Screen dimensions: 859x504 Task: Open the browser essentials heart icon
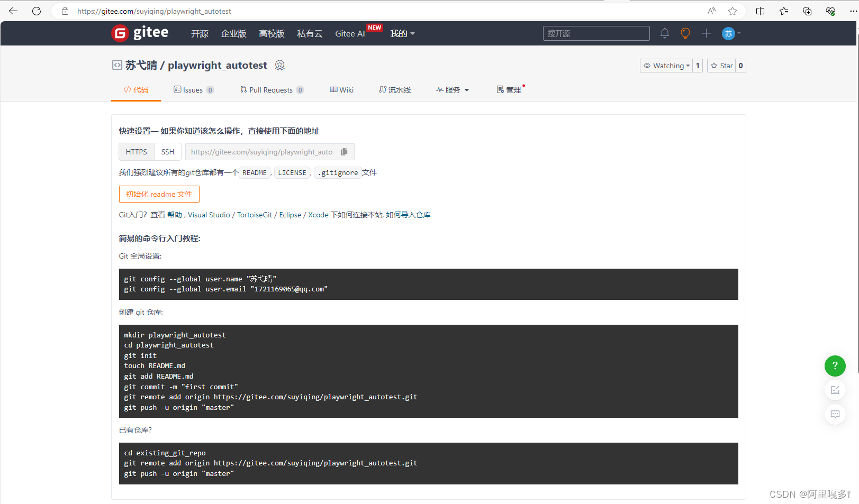click(x=830, y=11)
